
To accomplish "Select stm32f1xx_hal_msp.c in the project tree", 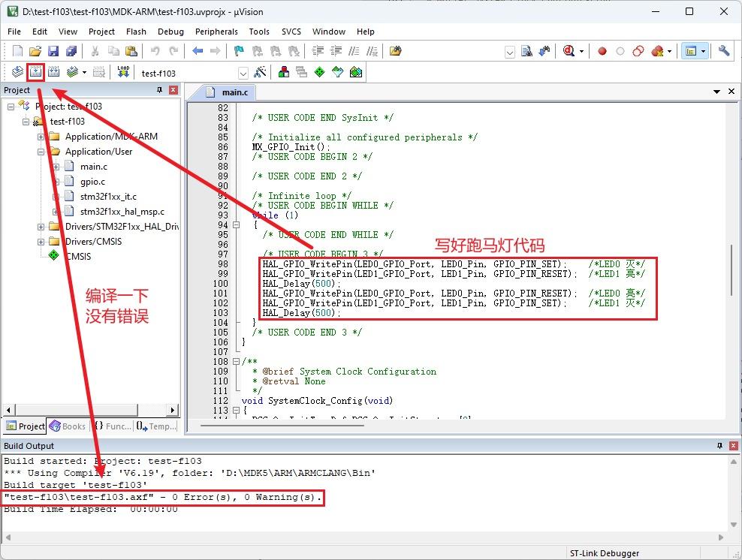I will [x=122, y=212].
